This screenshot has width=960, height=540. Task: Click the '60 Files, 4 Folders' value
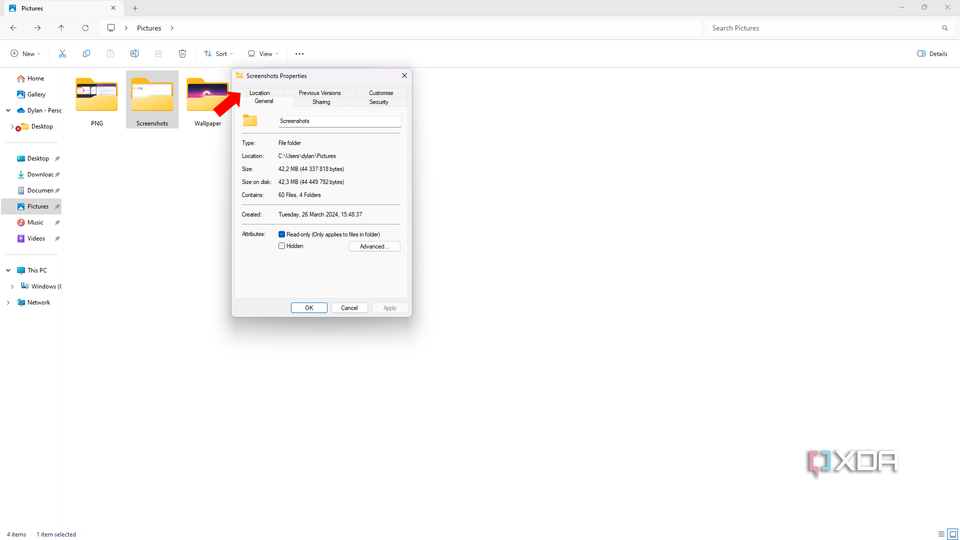[x=299, y=195]
